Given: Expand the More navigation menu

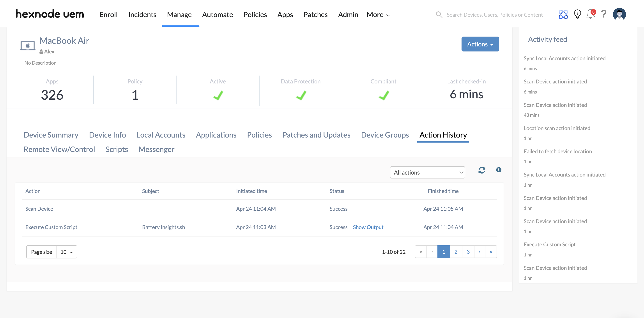Looking at the screenshot, I should click(x=378, y=15).
